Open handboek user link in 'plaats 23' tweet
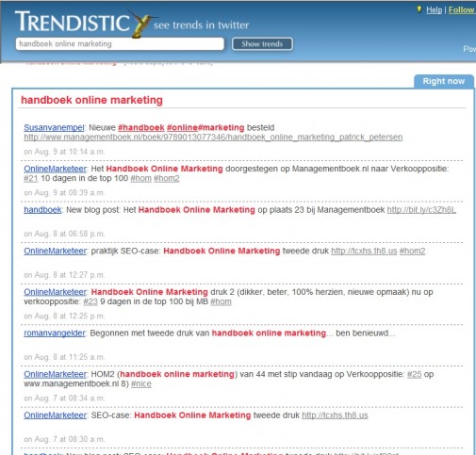Viewport: 476px width, 455px height. (x=42, y=210)
